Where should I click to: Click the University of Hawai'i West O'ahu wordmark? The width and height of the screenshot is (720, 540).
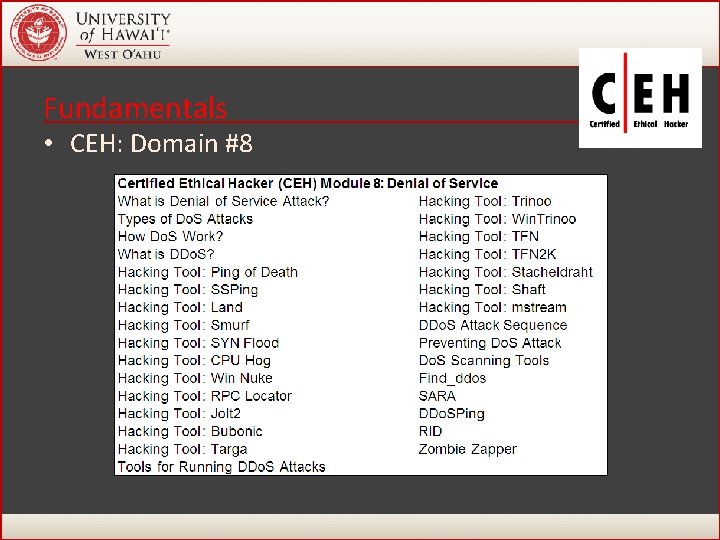click(x=124, y=35)
